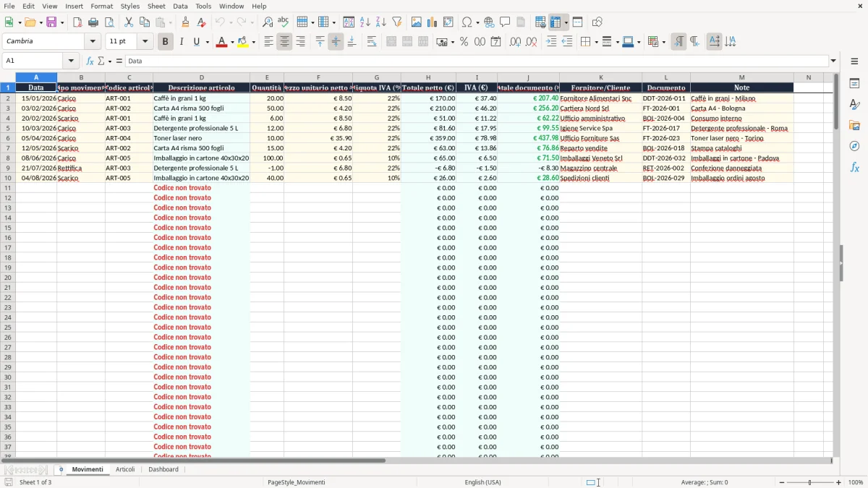Click PageStyle_Movimenti in status bar

click(296, 482)
